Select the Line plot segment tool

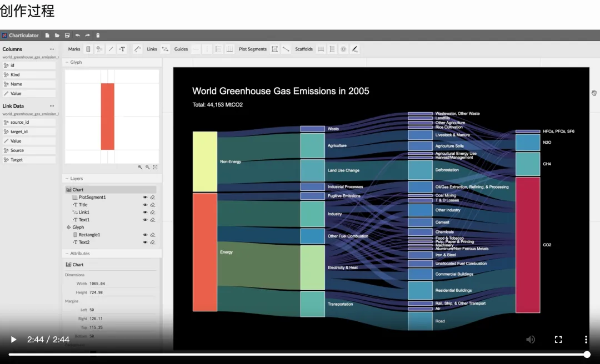coord(286,49)
